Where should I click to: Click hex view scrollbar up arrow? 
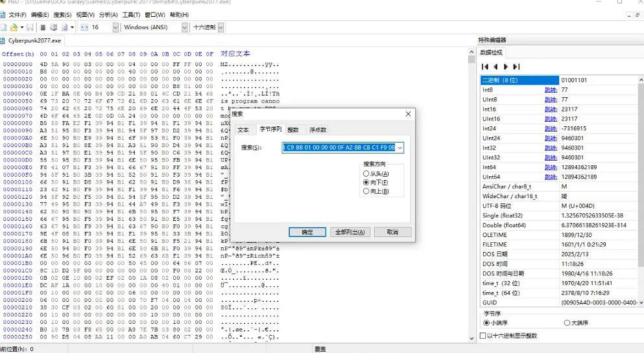pos(471,52)
